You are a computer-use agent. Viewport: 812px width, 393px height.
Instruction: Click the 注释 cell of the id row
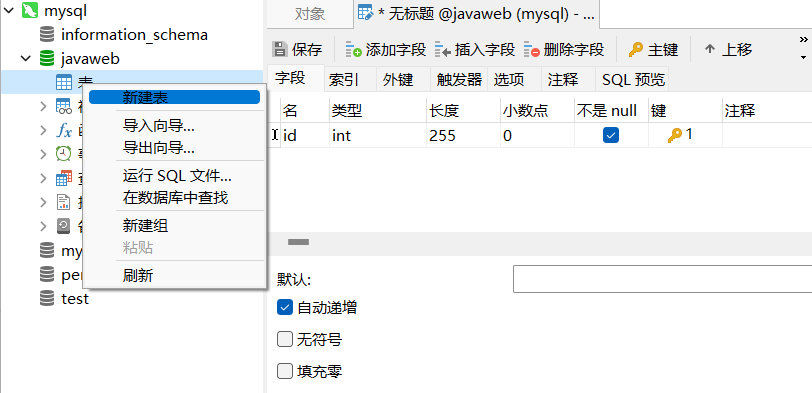pyautogui.click(x=767, y=136)
